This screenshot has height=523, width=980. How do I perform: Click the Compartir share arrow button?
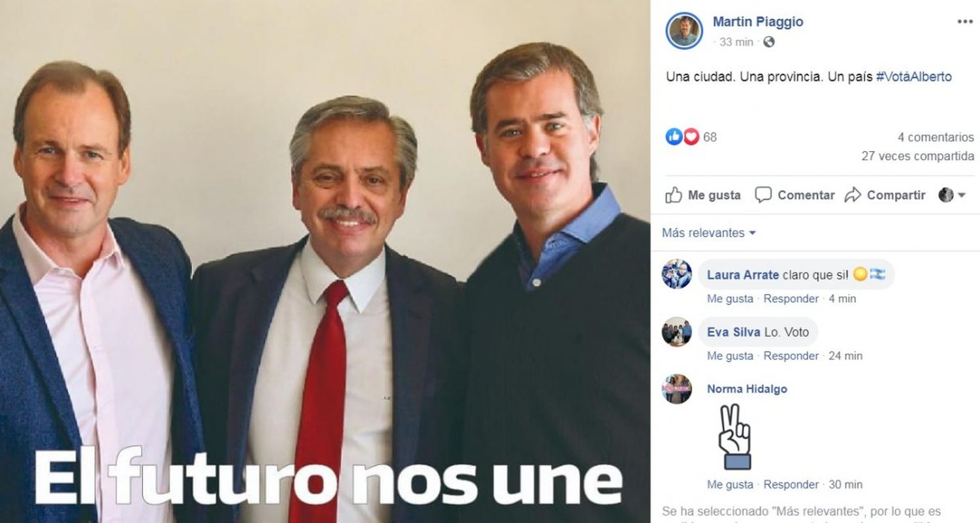tap(885, 195)
